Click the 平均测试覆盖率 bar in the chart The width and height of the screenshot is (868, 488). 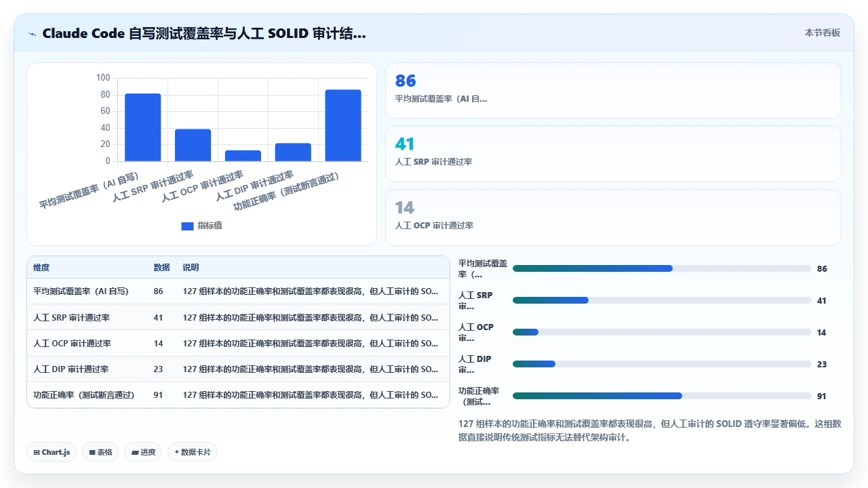(x=142, y=127)
